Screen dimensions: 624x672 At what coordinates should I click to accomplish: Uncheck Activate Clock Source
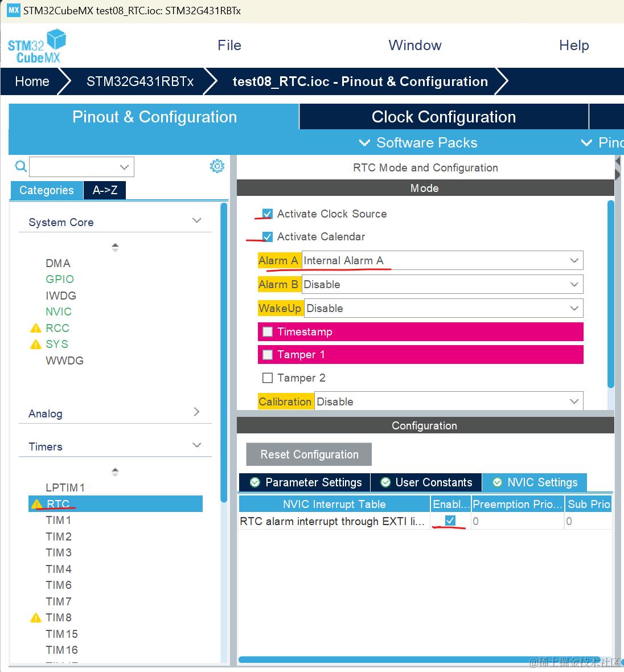268,214
